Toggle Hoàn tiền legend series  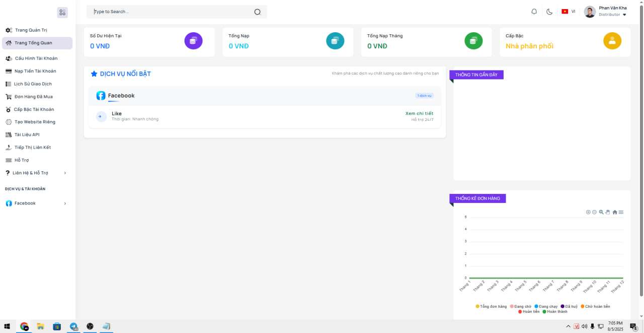529,312
